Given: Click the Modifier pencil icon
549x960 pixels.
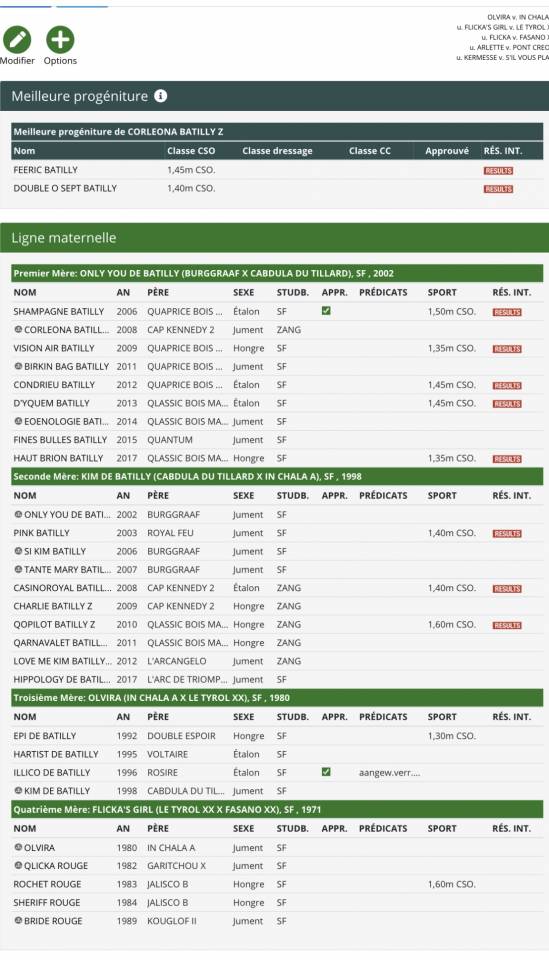Looking at the screenshot, I should (17, 40).
